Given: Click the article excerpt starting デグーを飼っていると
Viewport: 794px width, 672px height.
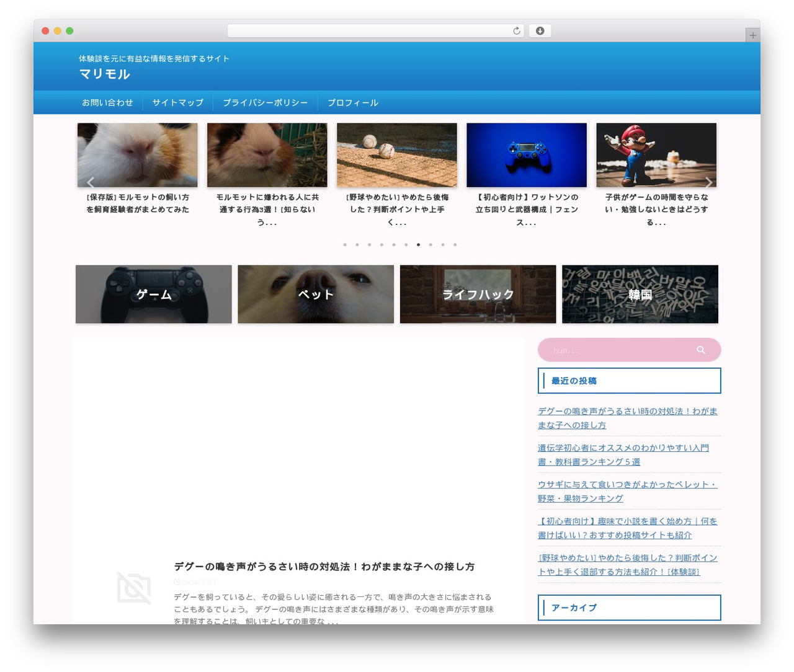Looking at the screenshot, I should [334, 609].
